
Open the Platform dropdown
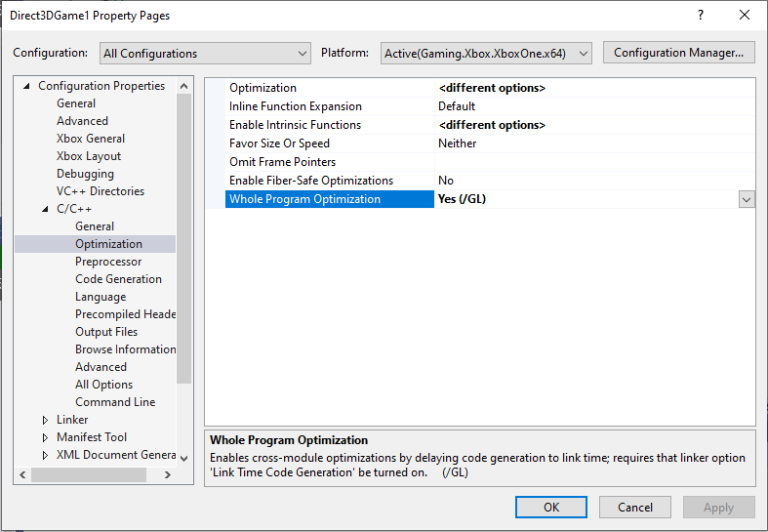coord(486,54)
